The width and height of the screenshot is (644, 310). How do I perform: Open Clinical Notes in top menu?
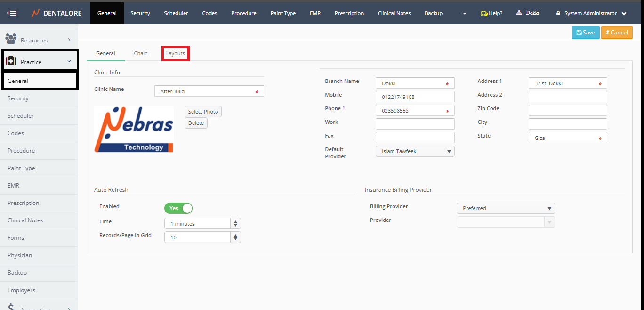394,13
